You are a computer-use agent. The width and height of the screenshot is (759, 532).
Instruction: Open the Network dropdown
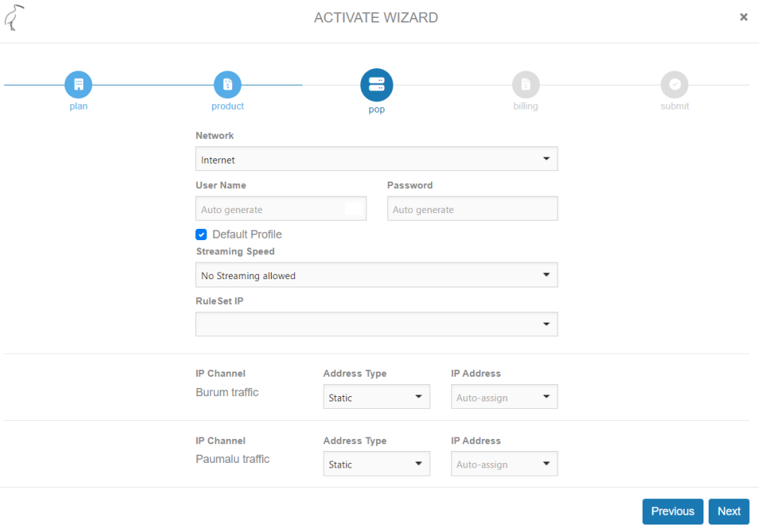coord(376,159)
